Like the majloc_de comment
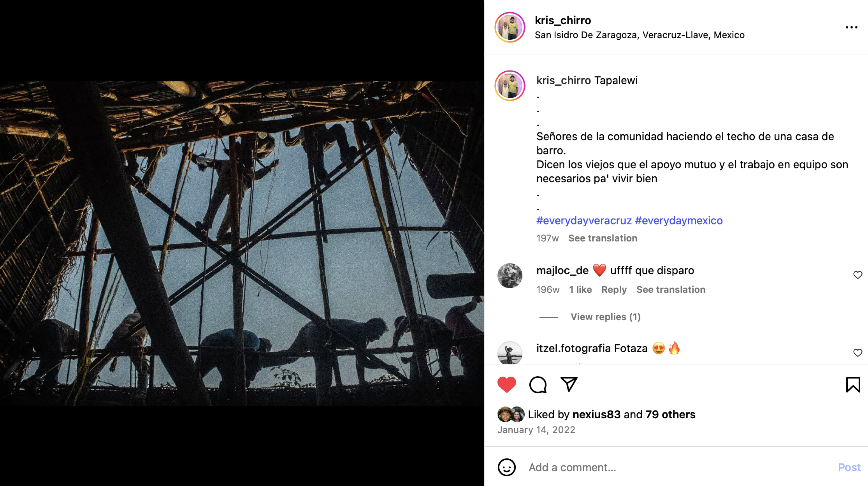Screen dimensions: 868x486 [857, 275]
